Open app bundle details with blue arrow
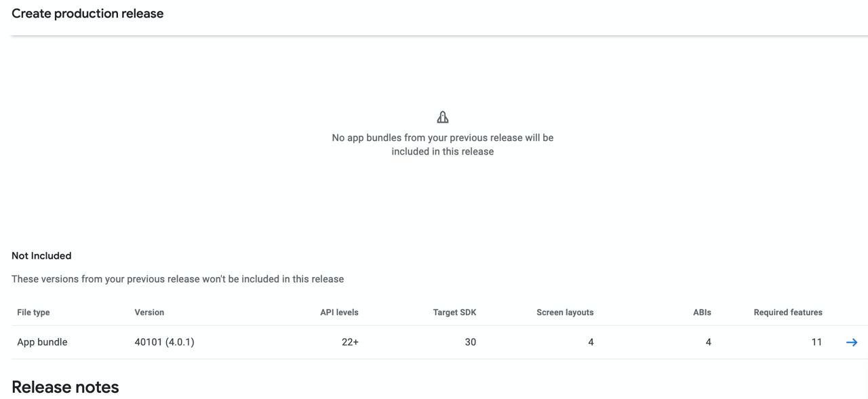The height and width of the screenshot is (399, 868). pos(852,342)
